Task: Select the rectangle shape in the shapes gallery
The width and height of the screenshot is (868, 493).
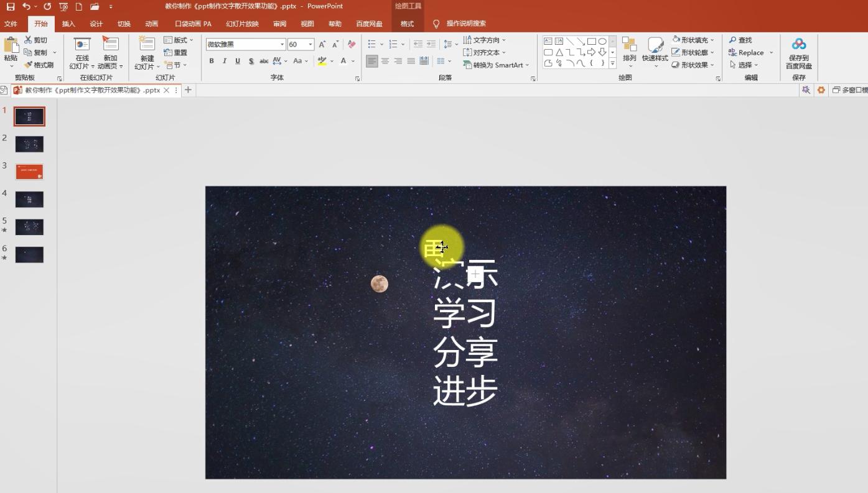Action: click(593, 40)
